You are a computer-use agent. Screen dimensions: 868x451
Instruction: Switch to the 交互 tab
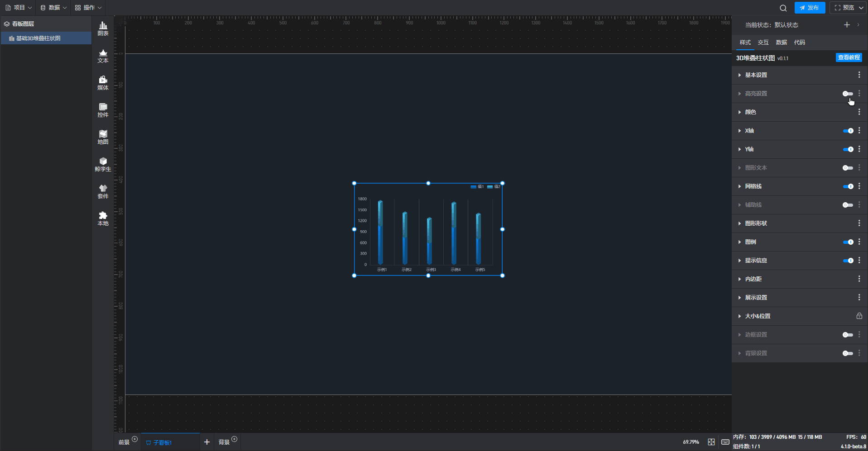(763, 43)
